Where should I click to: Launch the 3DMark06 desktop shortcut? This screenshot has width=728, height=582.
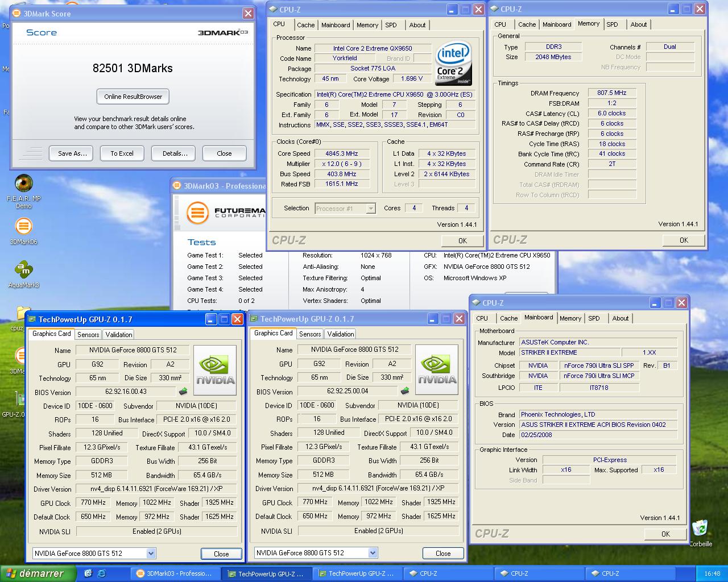click(23, 227)
